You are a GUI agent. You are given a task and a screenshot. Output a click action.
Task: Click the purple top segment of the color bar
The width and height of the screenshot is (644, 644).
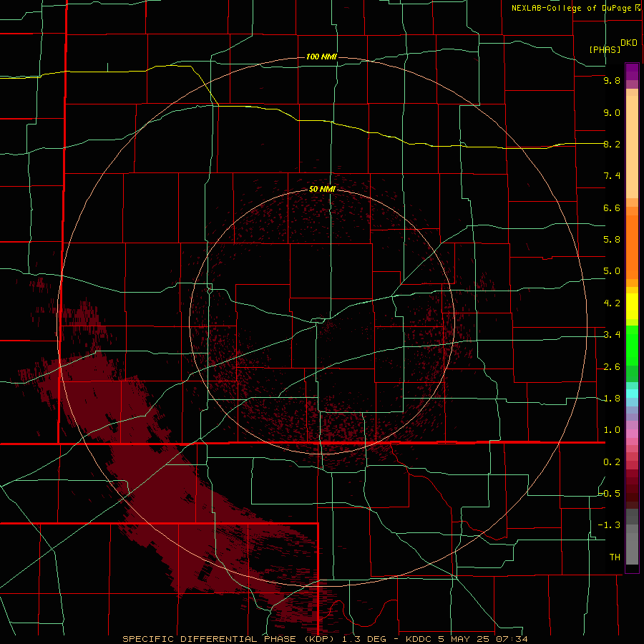[x=632, y=72]
